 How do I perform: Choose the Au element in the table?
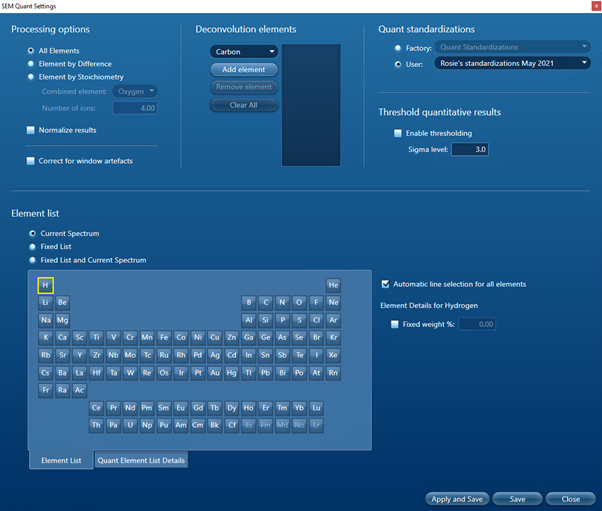coord(213,373)
